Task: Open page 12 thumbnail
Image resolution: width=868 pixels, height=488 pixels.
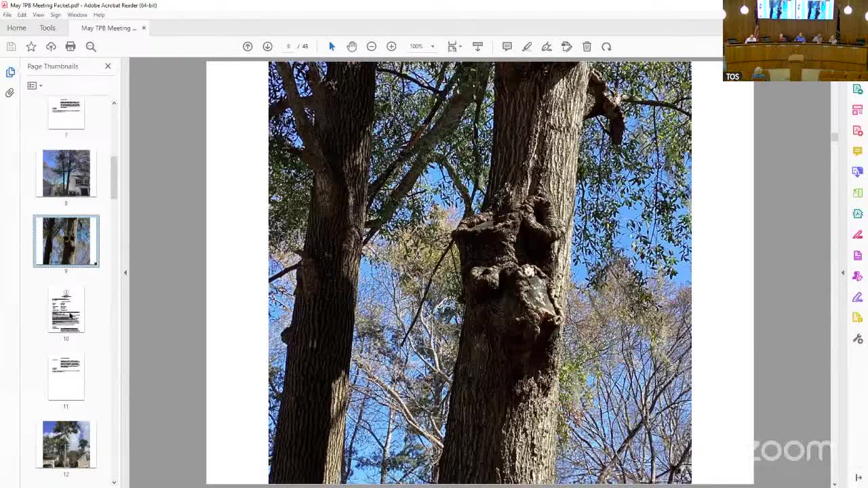Action: pyautogui.click(x=66, y=445)
